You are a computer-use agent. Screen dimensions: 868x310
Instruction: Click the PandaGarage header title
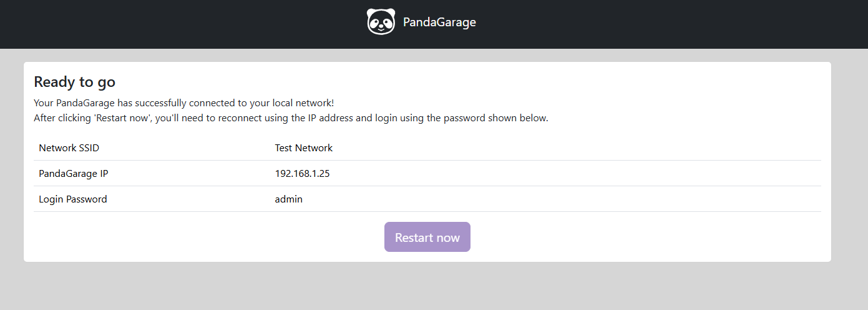pos(439,22)
